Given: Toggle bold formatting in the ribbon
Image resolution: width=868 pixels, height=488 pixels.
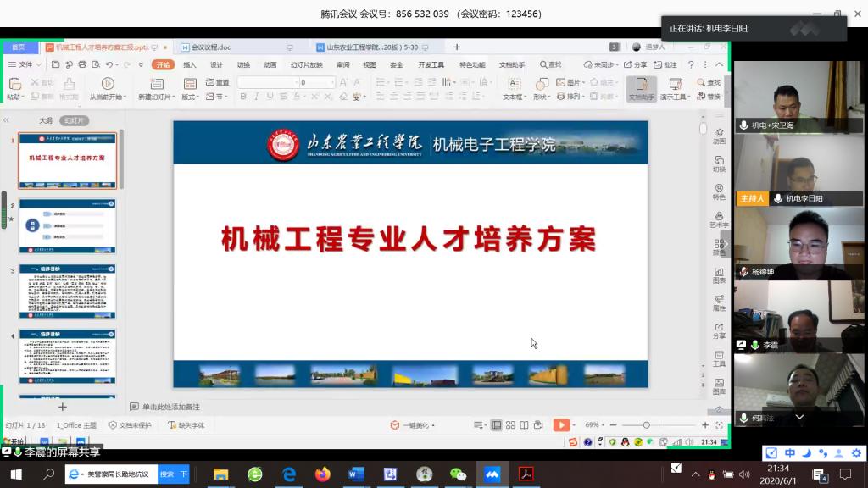Looking at the screenshot, I should click(243, 97).
